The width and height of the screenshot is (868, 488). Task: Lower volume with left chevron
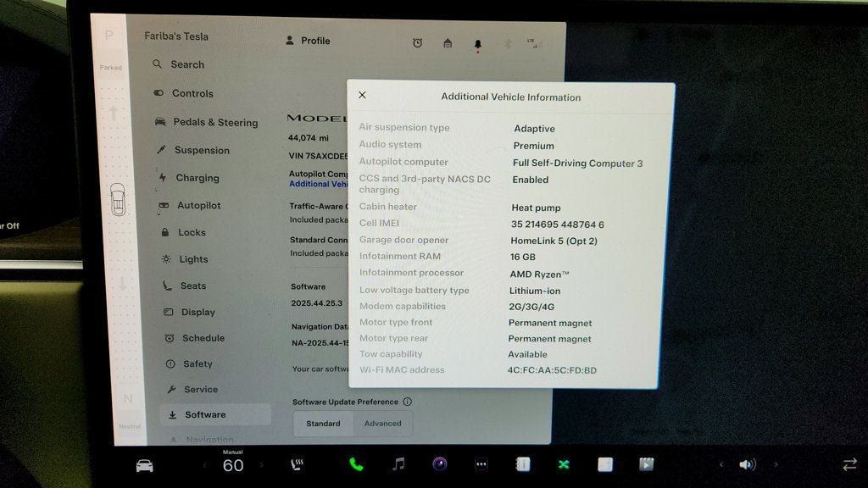coord(721,465)
